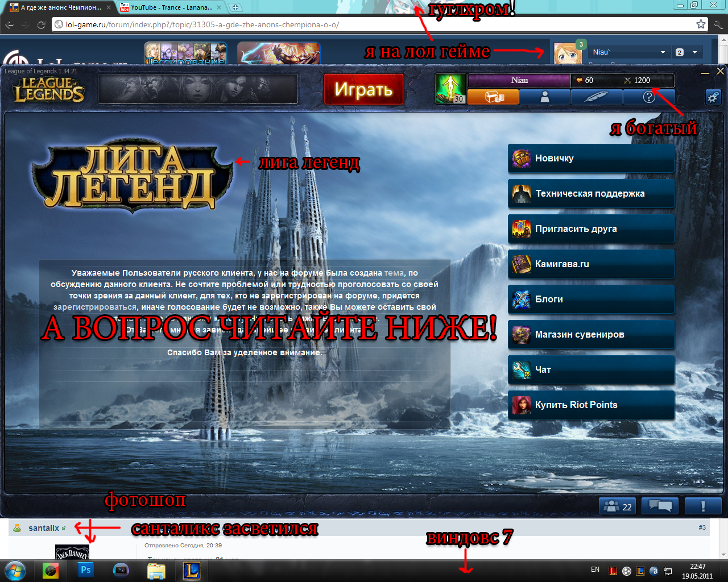728x582 pixels.
Task: Open Пригласить друга
Action: pyautogui.click(x=591, y=229)
